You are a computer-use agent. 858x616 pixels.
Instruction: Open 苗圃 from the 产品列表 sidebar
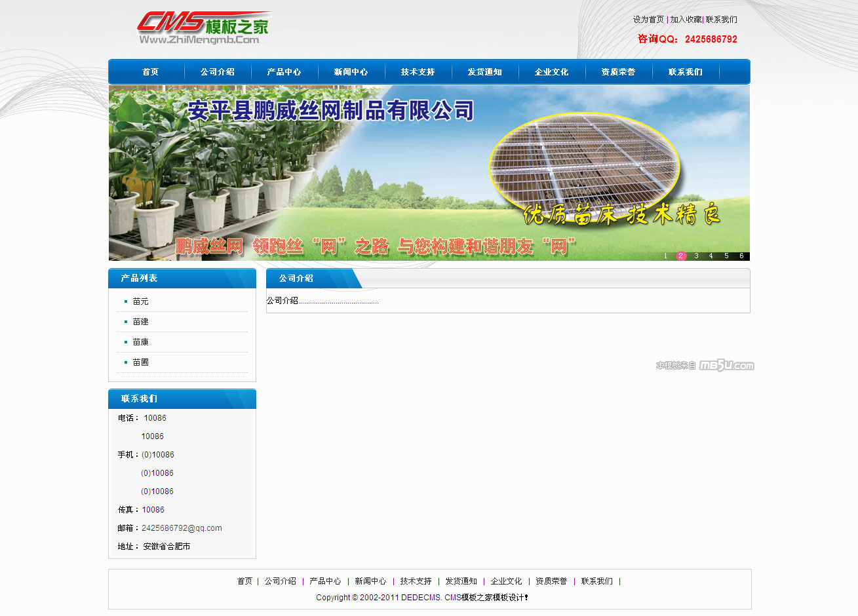140,362
